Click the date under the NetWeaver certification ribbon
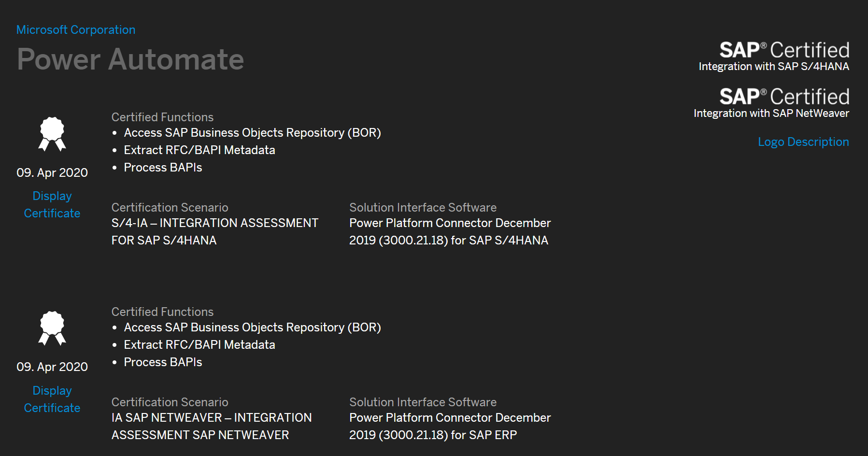Viewport: 868px width, 456px height. pyautogui.click(x=52, y=367)
